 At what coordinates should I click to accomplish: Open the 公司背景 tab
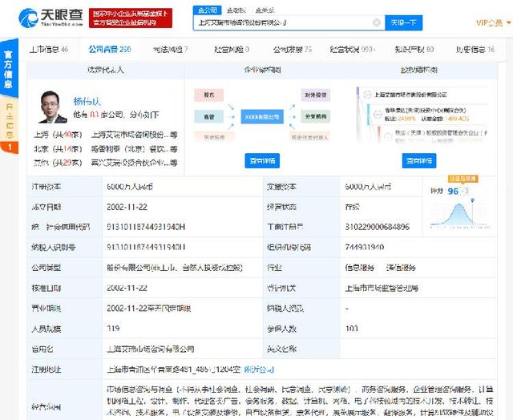pos(110,50)
